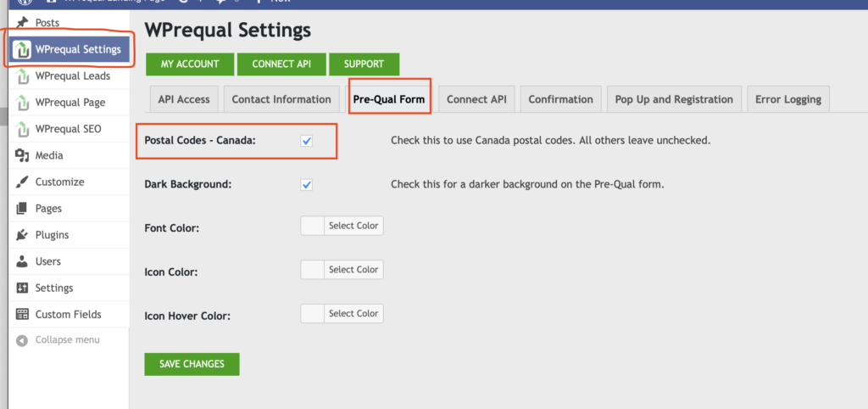Click the 'WPrequal Settings' page heading

point(227,30)
